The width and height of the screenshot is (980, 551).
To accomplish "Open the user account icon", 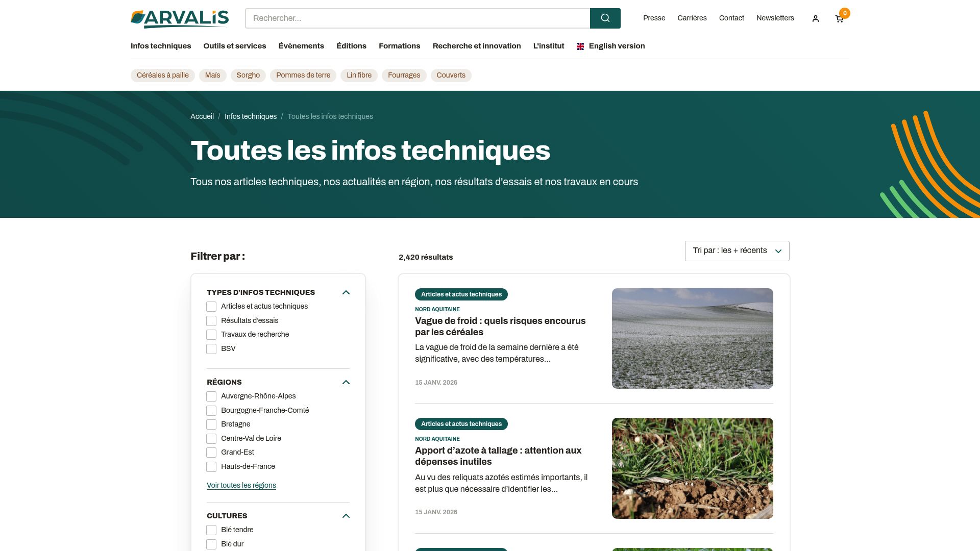I will coord(815,18).
